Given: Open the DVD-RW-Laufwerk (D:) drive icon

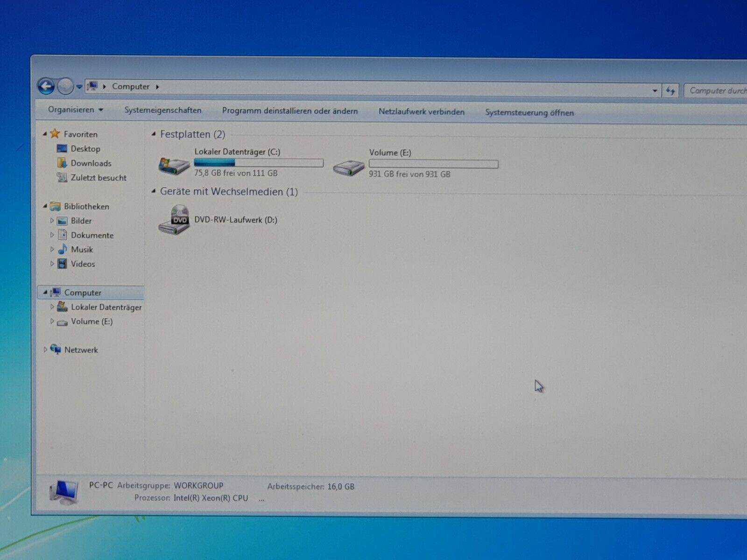Looking at the screenshot, I should click(x=174, y=220).
